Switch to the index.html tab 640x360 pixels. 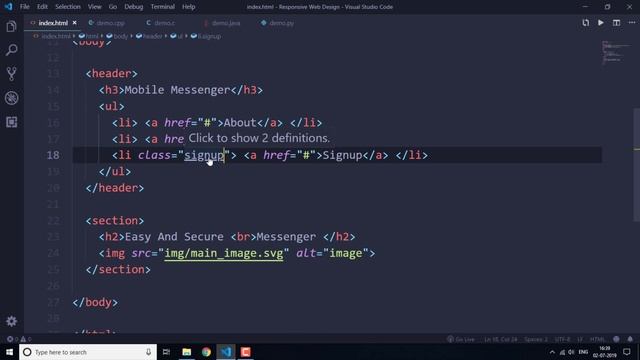[x=53, y=23]
